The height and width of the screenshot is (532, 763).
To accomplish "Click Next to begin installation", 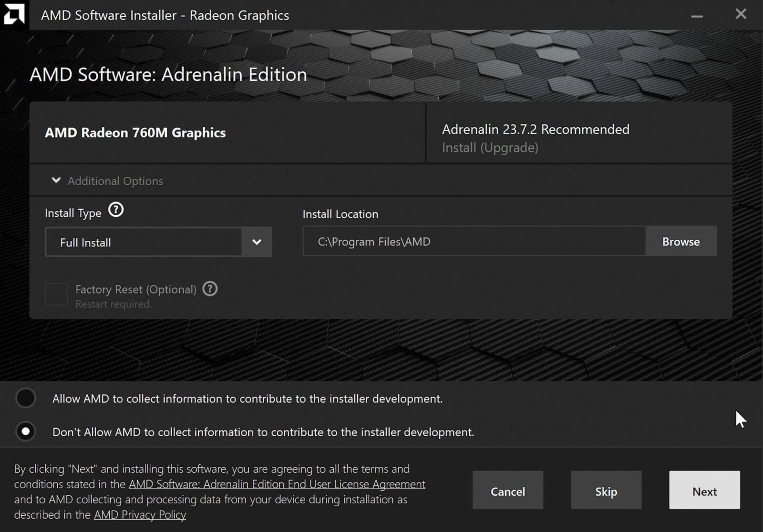I will (704, 491).
